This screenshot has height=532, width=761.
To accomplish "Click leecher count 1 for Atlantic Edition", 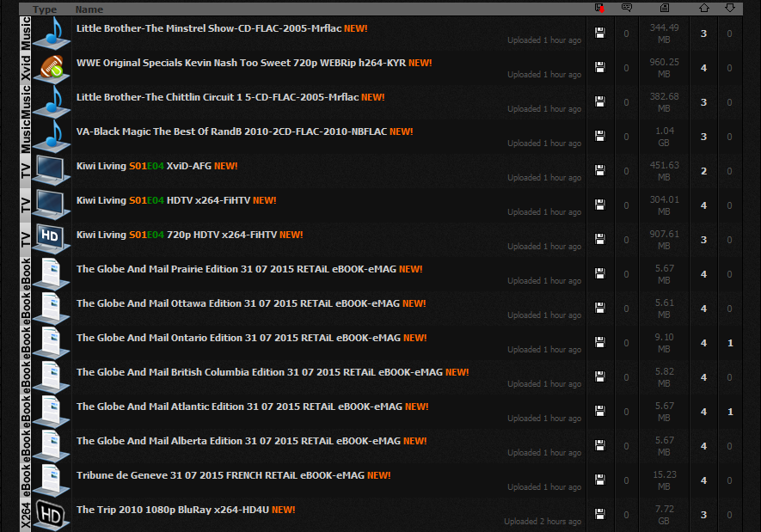I will [x=730, y=412].
